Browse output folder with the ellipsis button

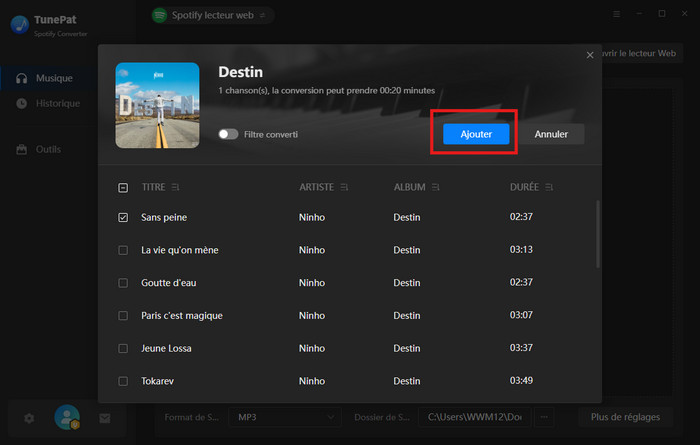pyautogui.click(x=544, y=416)
